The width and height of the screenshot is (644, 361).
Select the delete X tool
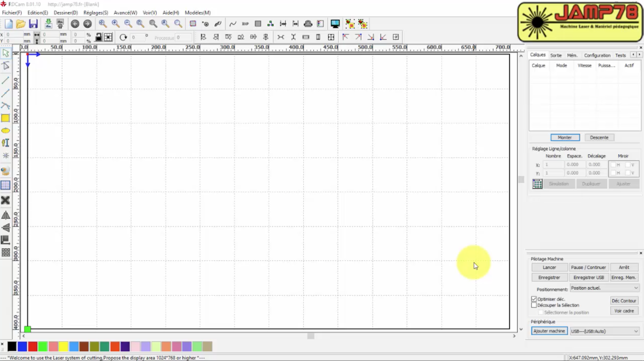point(5,200)
